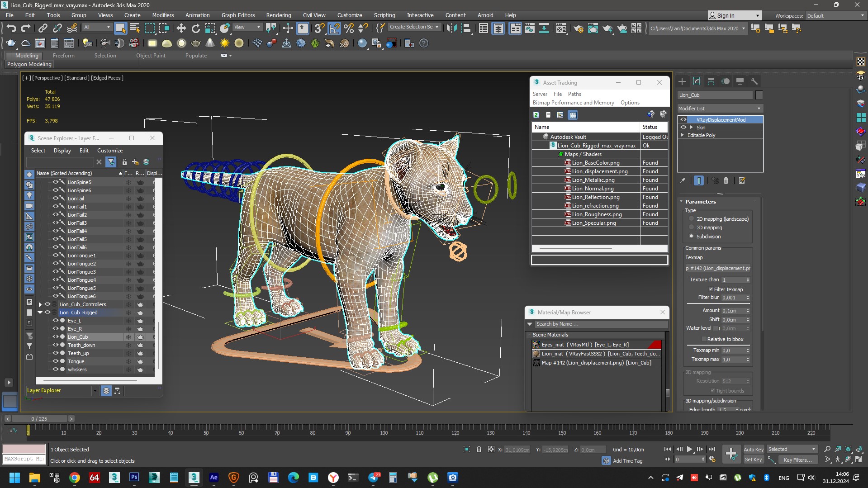Expand the Lion_Cub_Controllers layer
The height and width of the screenshot is (488, 868).
click(40, 304)
